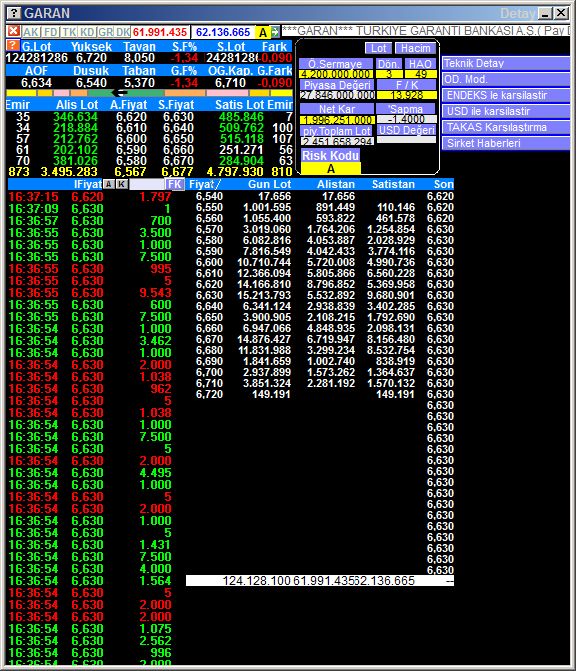Click the Tavan value 8,050
This screenshot has height=671, width=576.
pyautogui.click(x=139, y=58)
